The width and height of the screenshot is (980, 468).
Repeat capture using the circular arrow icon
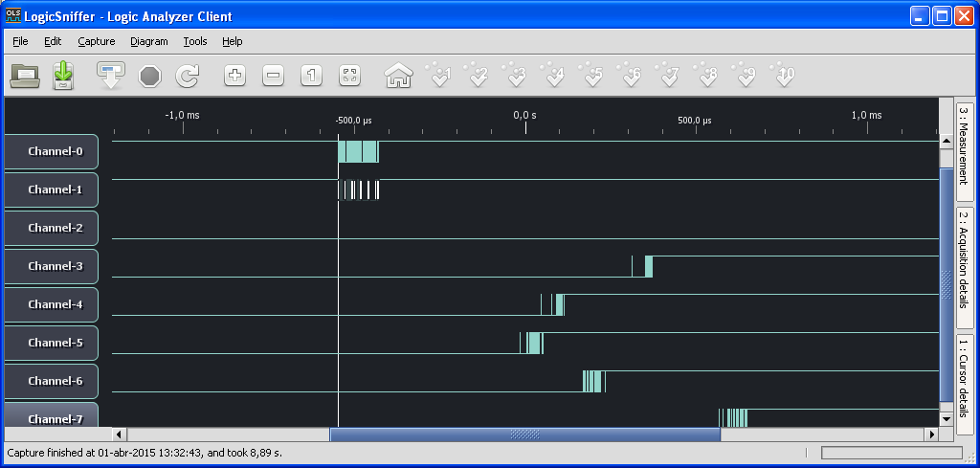pyautogui.click(x=187, y=77)
